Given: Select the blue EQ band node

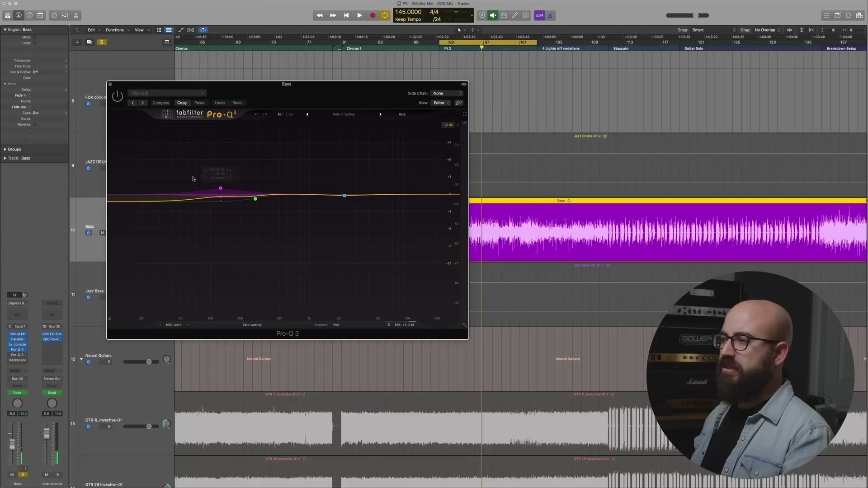Looking at the screenshot, I should (344, 196).
